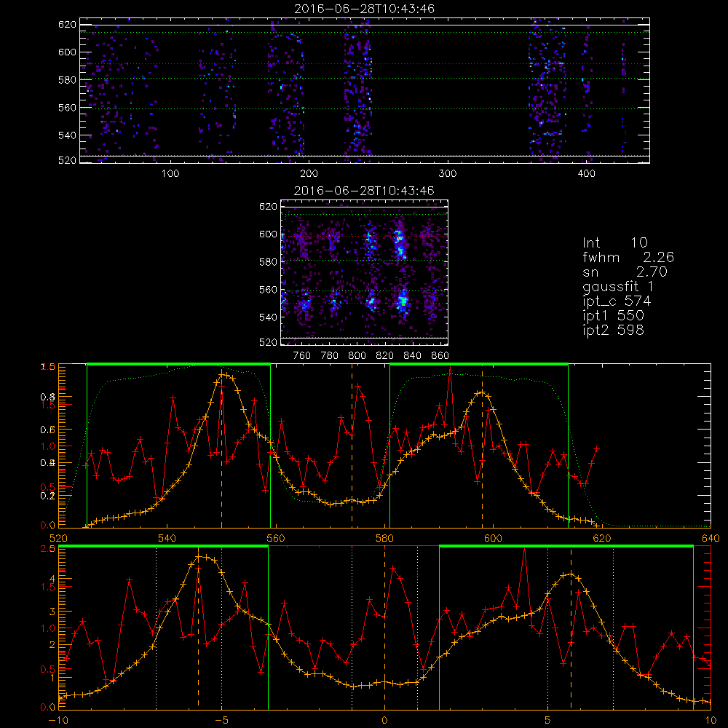Screen dimensions: 728x728
Task: Click the dashed orange center line at 574
Action: point(352,446)
